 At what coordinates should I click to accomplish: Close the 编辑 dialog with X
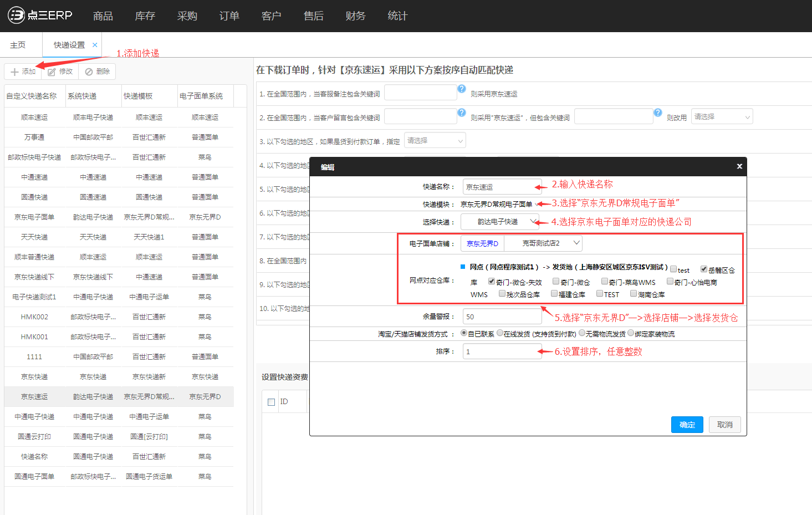739,166
